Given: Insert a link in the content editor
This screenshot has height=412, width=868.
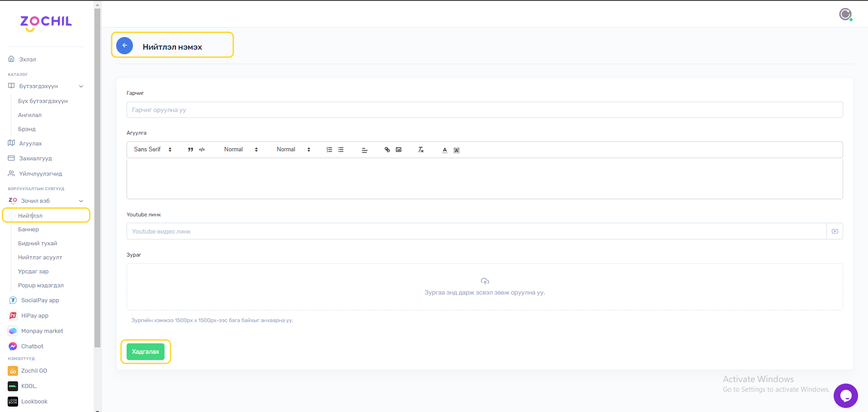Looking at the screenshot, I should pyautogui.click(x=387, y=150).
